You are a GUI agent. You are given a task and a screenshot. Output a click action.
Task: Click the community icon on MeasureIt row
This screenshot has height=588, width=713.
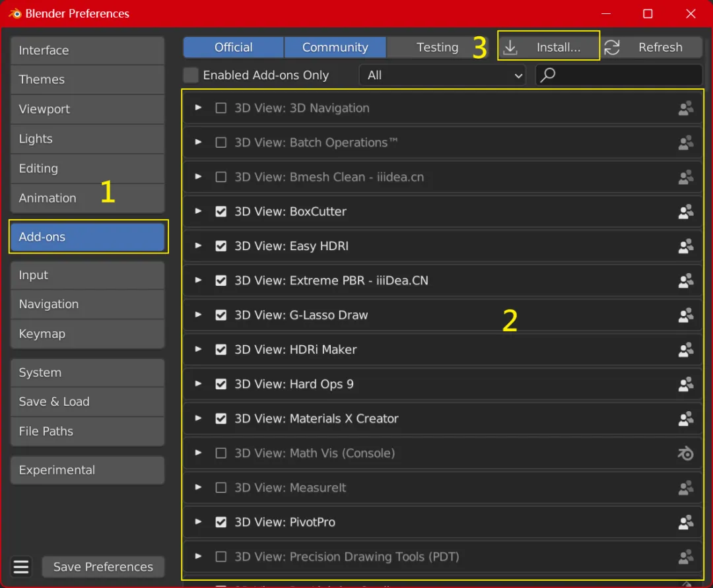pyautogui.click(x=686, y=488)
